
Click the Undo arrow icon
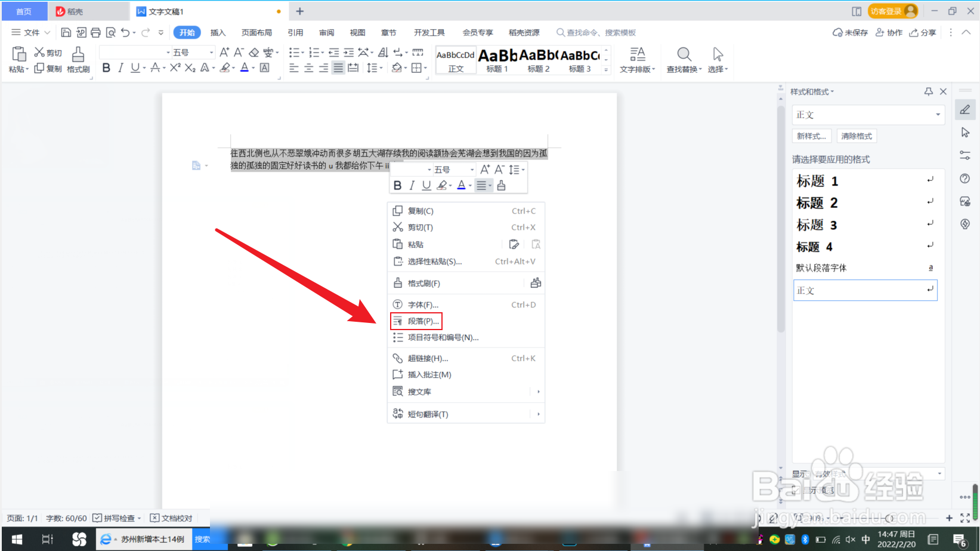pos(125,32)
